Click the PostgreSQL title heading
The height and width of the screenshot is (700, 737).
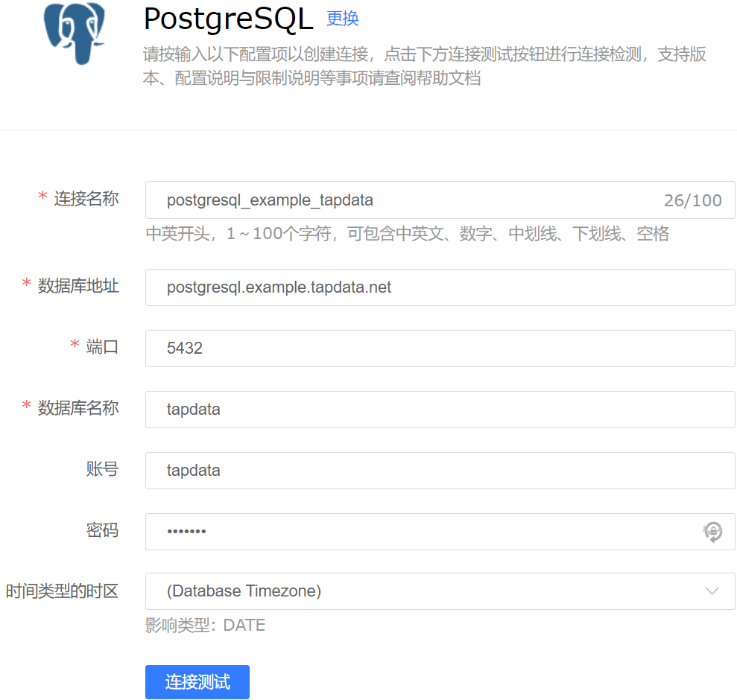(228, 20)
